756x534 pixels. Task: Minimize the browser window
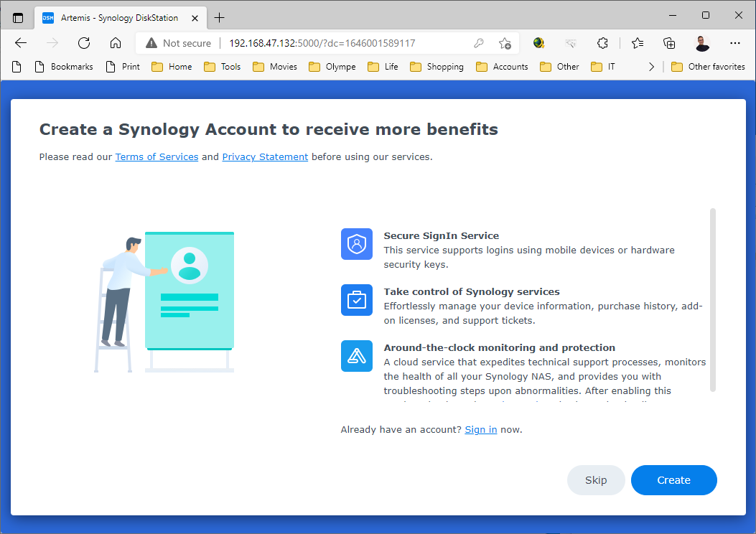click(x=673, y=15)
